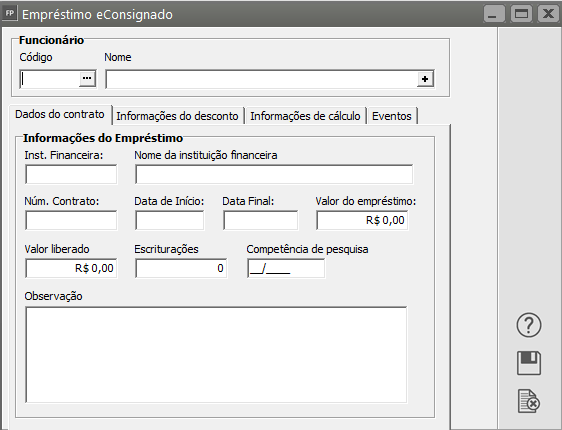Viewport: 562px width, 430px height.
Task: Open employee code lookup ellipsis button
Action: 87,78
